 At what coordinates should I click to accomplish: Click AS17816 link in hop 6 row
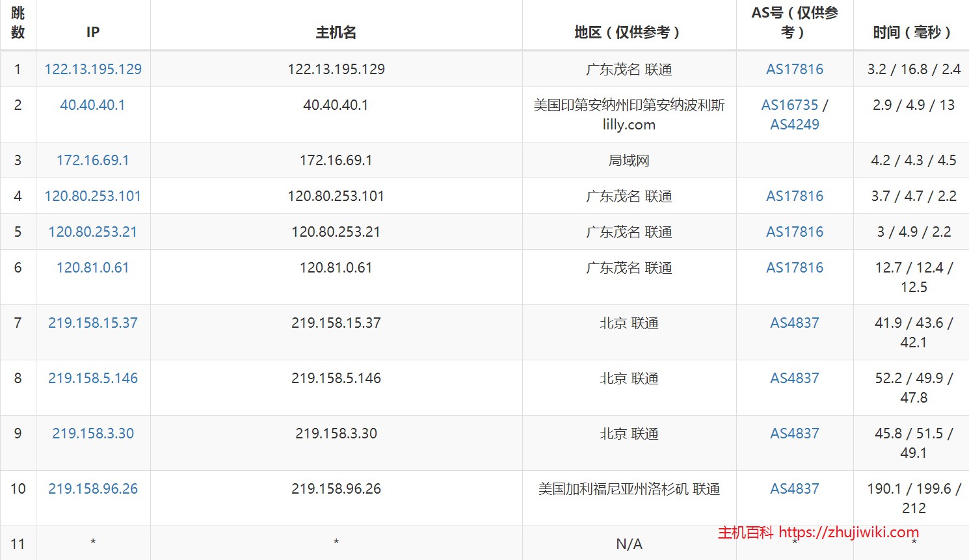795,267
